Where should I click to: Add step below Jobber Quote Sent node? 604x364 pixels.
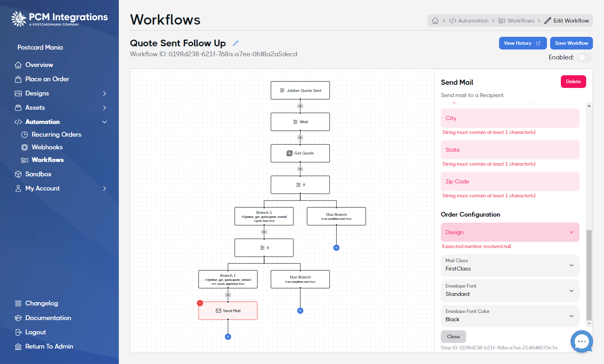click(x=300, y=106)
